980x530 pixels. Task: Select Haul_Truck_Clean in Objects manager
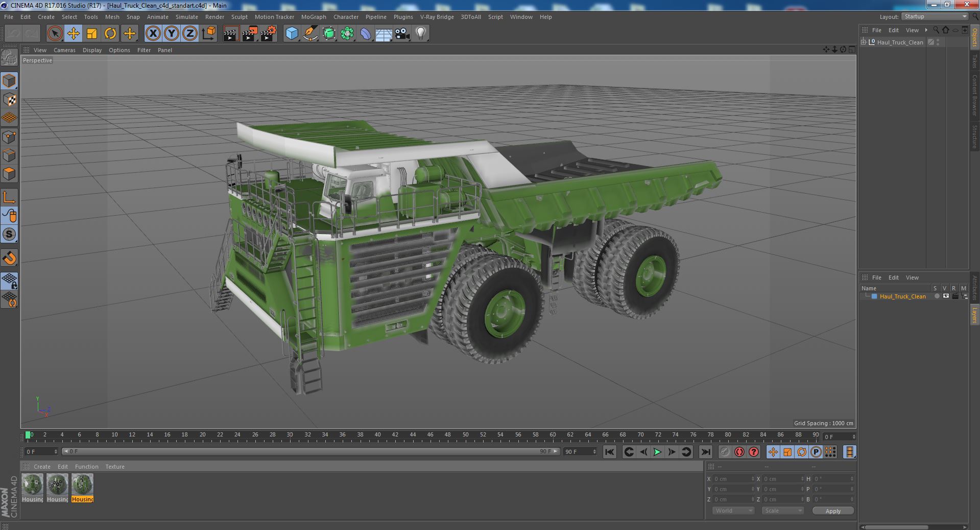(x=900, y=42)
